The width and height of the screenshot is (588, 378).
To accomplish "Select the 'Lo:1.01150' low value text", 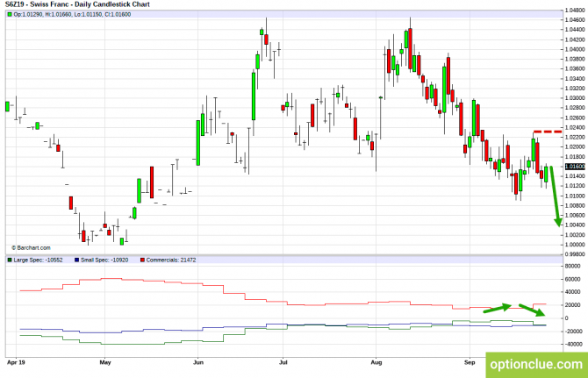I will [88, 15].
